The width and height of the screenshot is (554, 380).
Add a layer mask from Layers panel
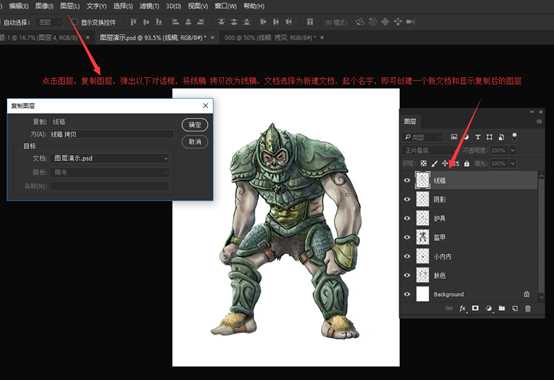pyautogui.click(x=475, y=308)
